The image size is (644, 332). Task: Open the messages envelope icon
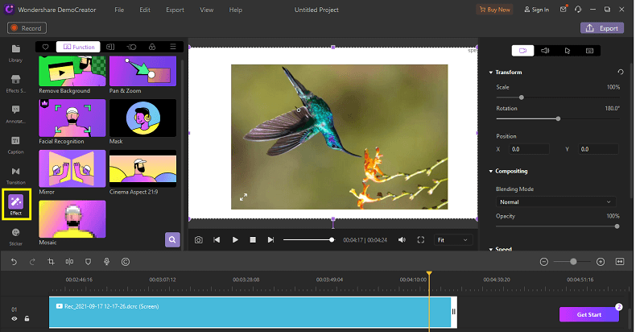[x=563, y=9]
